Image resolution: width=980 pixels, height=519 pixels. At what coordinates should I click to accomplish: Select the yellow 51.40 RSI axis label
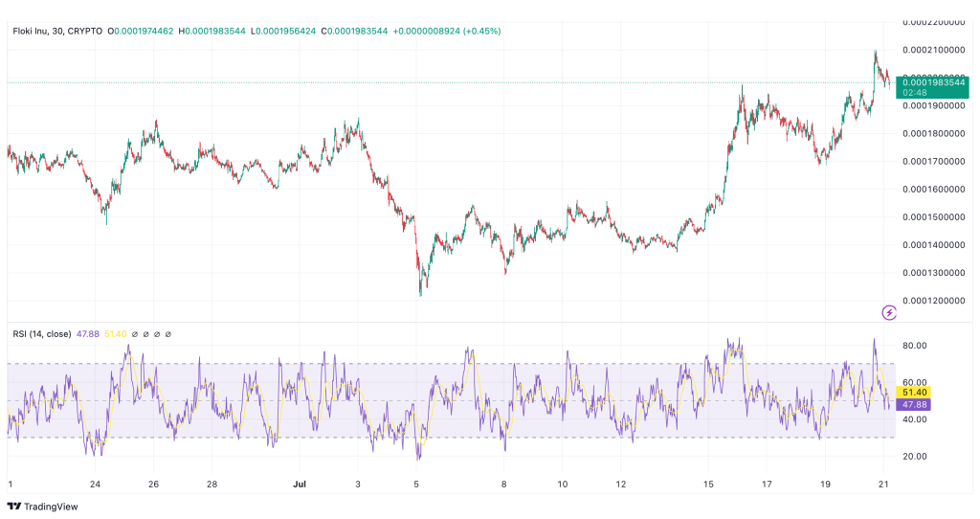[914, 392]
